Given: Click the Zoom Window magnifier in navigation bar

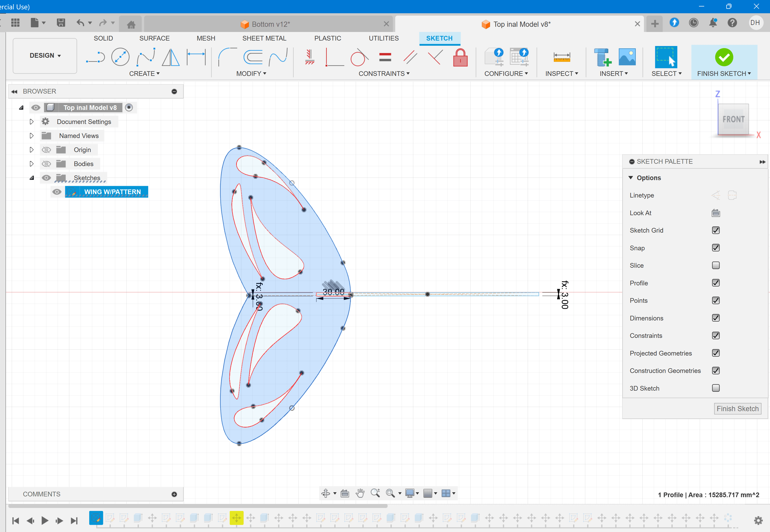Looking at the screenshot, I should pyautogui.click(x=390, y=493).
